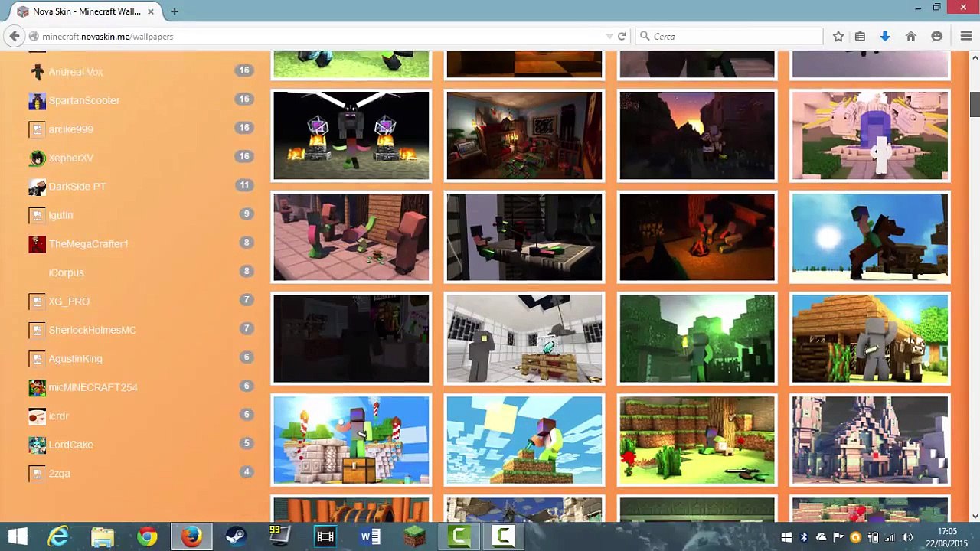Open Microsoft Word from the taskbar
The width and height of the screenshot is (980, 551).
coord(370,536)
